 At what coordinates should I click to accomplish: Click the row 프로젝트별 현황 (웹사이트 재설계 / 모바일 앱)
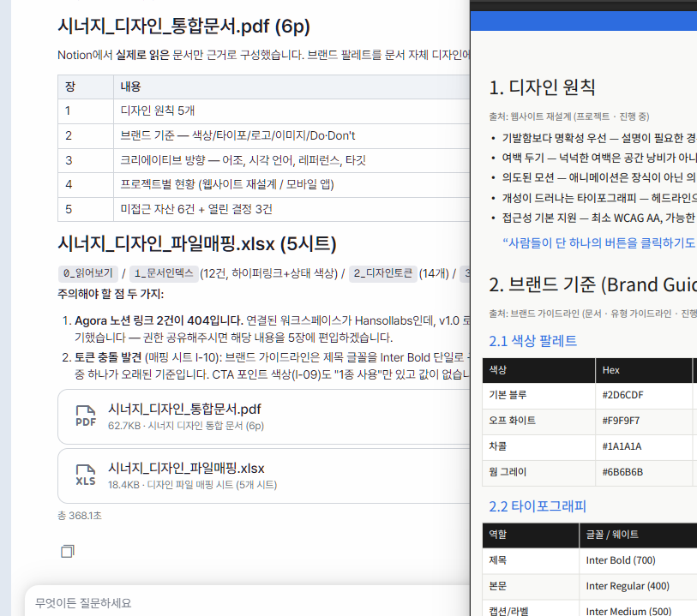pos(263,184)
